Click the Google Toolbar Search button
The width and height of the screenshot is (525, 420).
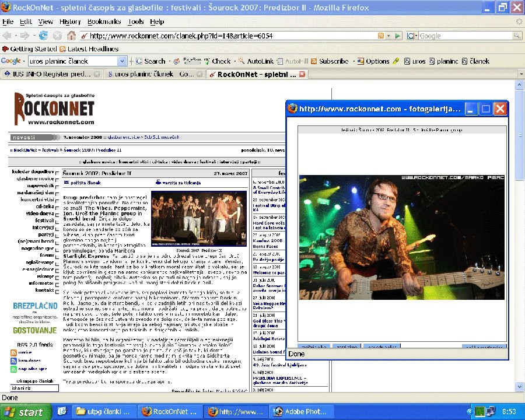[x=150, y=61]
